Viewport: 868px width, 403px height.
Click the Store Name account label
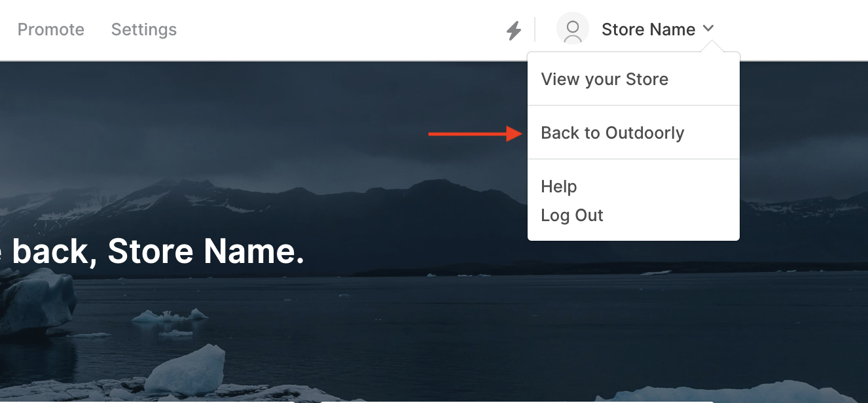pos(648,29)
